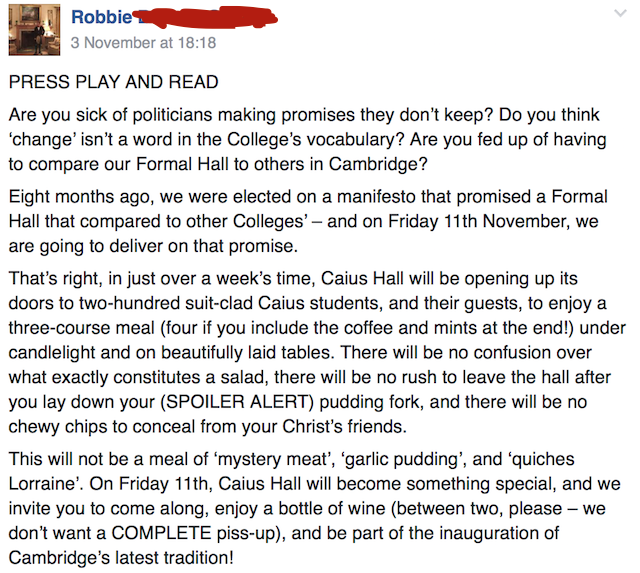Image resolution: width=640 pixels, height=573 pixels.
Task: Click the author name Robbie
Action: [102, 17]
